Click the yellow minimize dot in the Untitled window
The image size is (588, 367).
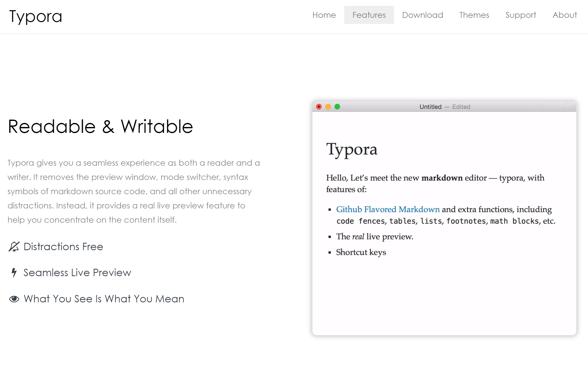tap(328, 107)
